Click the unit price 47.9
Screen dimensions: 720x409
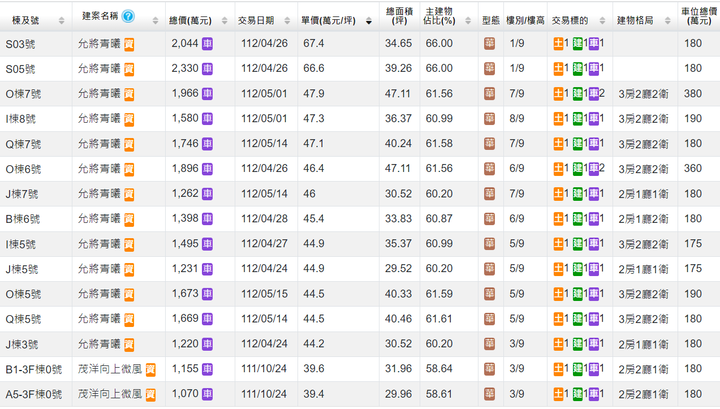(313, 94)
